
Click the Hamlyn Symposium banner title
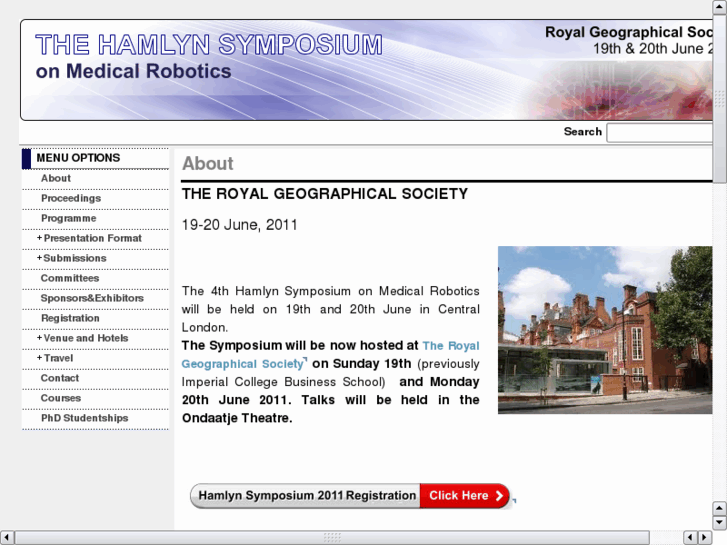209,45
